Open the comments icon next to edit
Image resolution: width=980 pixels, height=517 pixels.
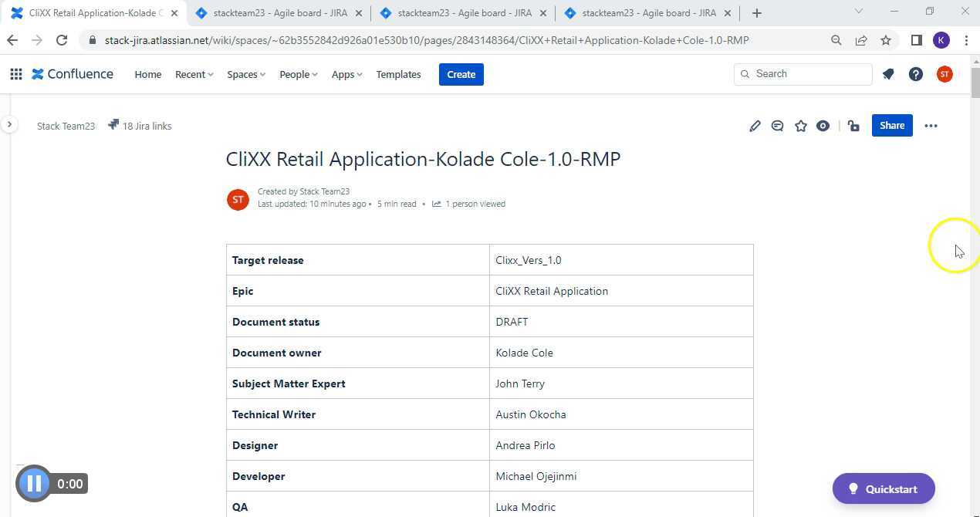pyautogui.click(x=777, y=125)
